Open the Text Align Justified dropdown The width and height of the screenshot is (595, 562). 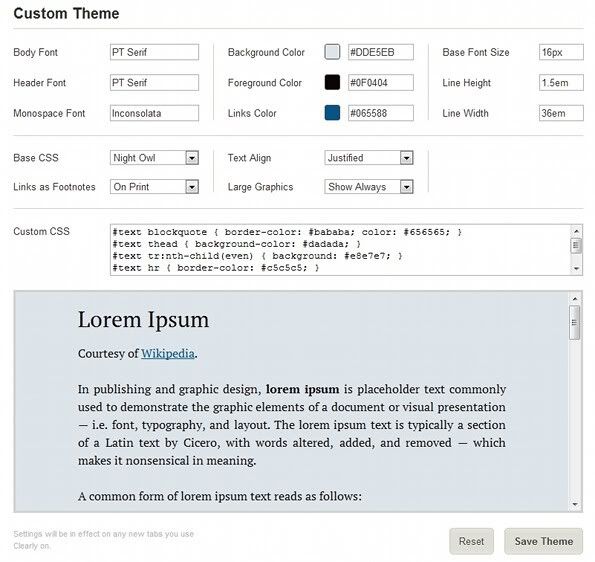point(368,158)
